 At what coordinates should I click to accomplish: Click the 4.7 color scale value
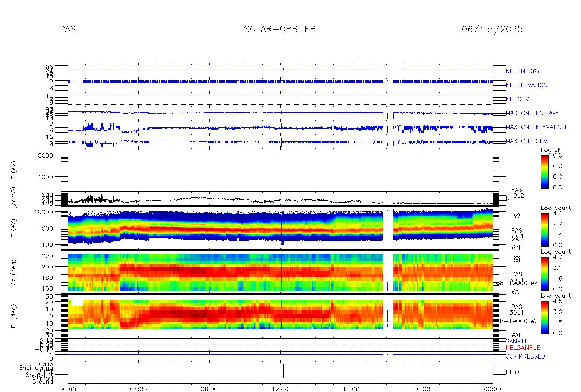pyautogui.click(x=557, y=257)
